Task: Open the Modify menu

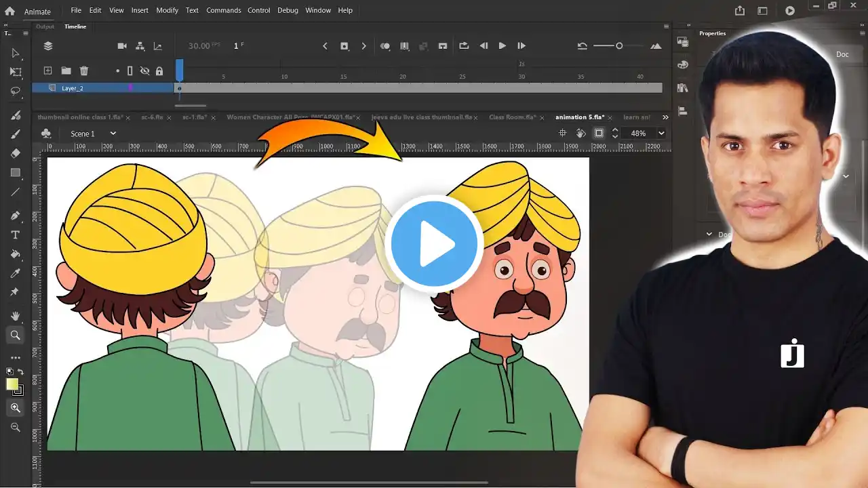Action: [x=167, y=10]
